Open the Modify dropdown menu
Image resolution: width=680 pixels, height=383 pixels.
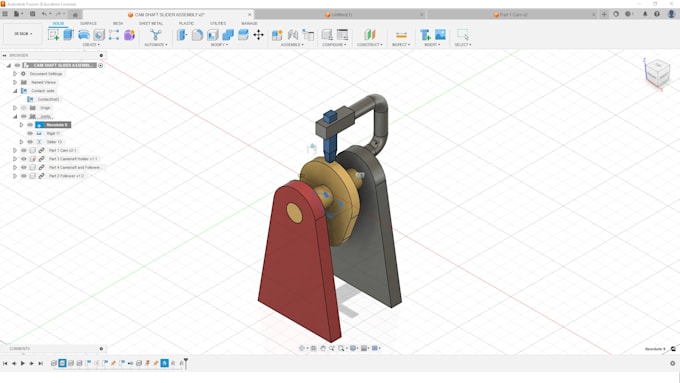pyautogui.click(x=219, y=45)
